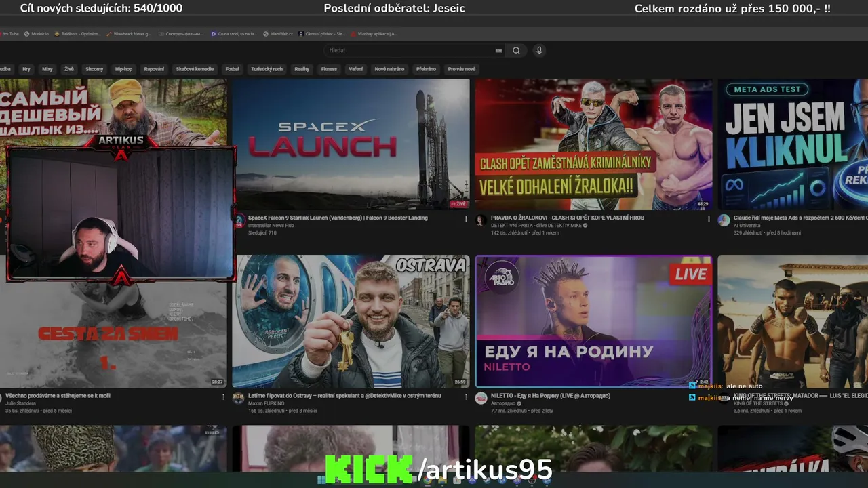Open the Смотреть фильмы bookmark
The height and width of the screenshot is (488, 868).
(182, 33)
